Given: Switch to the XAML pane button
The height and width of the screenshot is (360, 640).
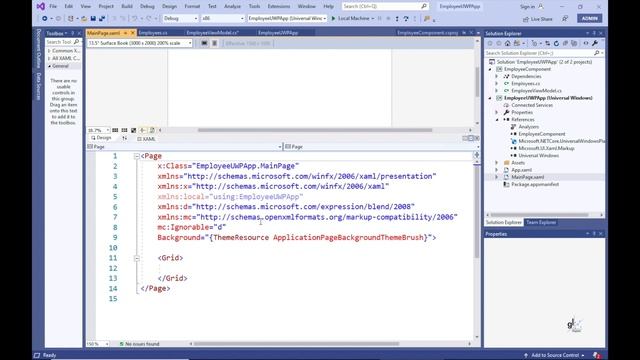Looking at the screenshot, I should coord(146,139).
